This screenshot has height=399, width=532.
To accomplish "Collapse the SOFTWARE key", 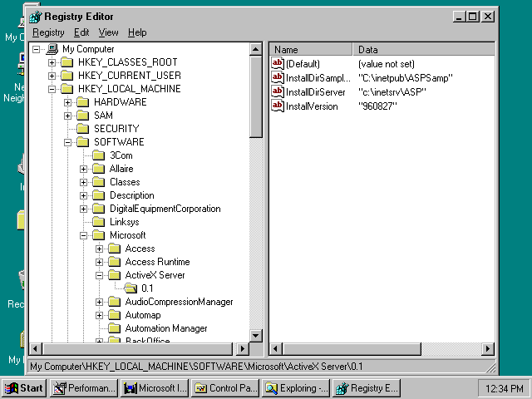I will (68, 142).
